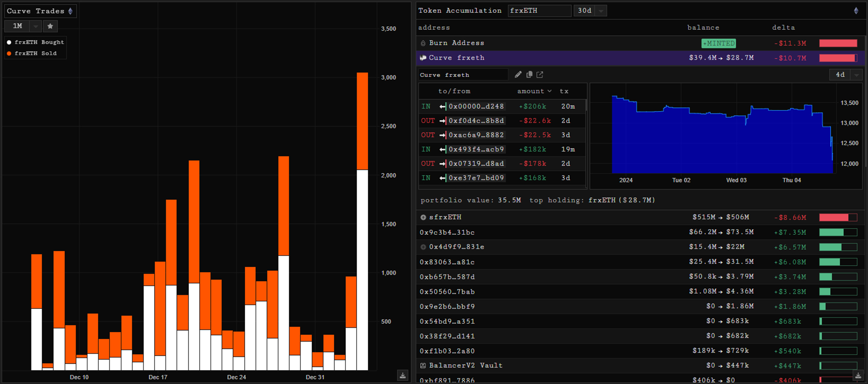The height and width of the screenshot is (384, 868).
Task: Click the frxETH token input field
Action: [539, 10]
